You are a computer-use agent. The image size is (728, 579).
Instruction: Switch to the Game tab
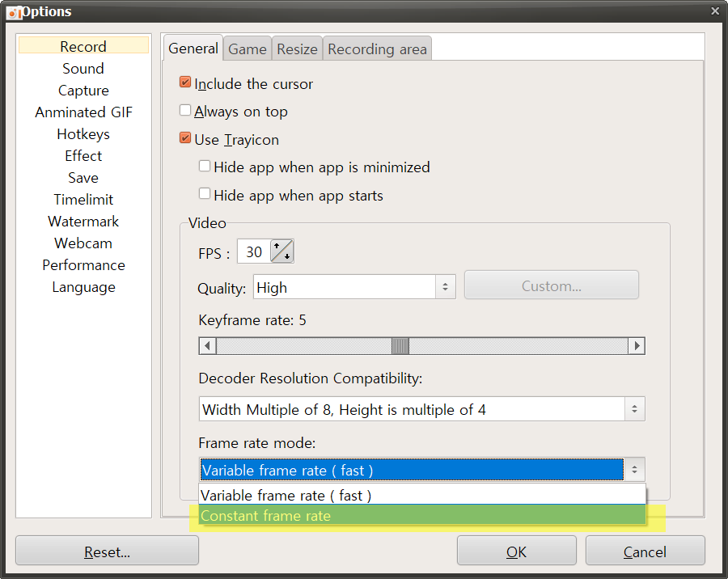247,49
